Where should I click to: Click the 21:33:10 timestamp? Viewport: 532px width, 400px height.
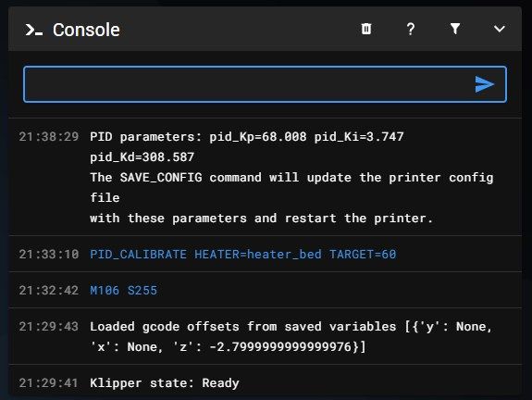pos(49,255)
